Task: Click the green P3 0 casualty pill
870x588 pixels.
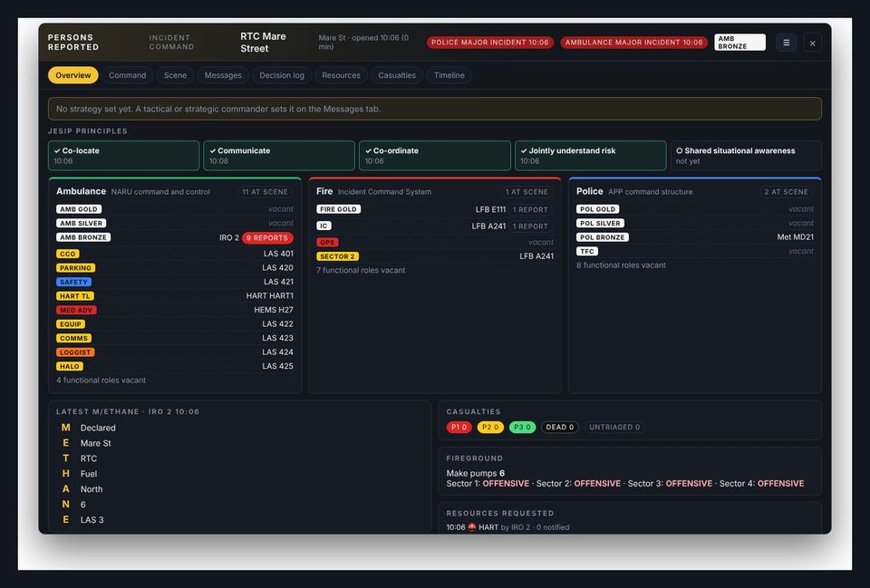Action: click(x=523, y=427)
